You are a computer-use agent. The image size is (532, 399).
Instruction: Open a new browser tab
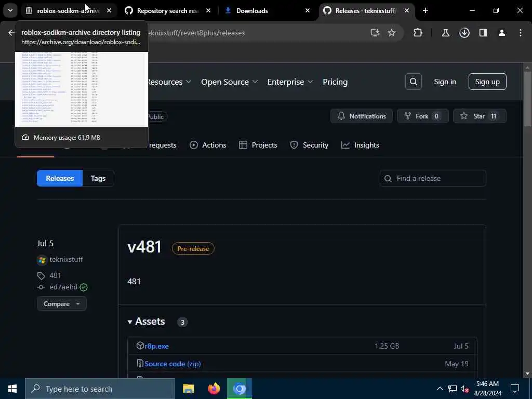(x=425, y=11)
